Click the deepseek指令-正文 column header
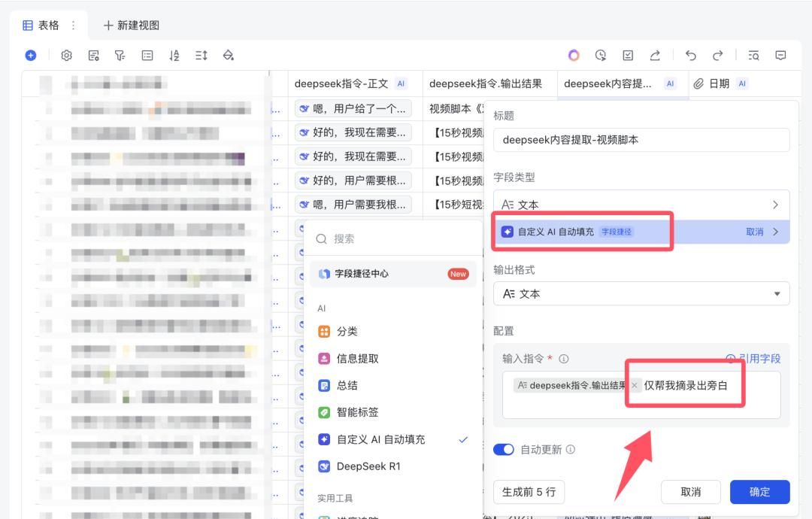This screenshot has height=519, width=812. (355, 83)
